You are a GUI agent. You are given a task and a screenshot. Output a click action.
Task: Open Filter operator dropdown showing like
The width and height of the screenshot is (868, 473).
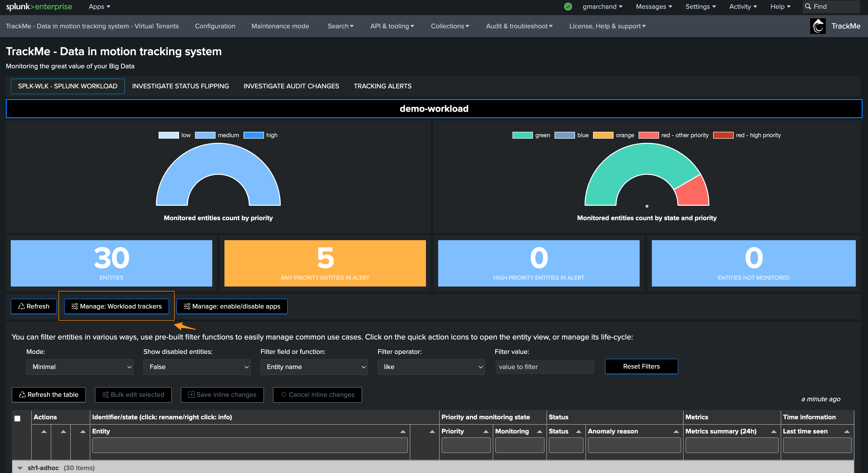[x=431, y=367]
